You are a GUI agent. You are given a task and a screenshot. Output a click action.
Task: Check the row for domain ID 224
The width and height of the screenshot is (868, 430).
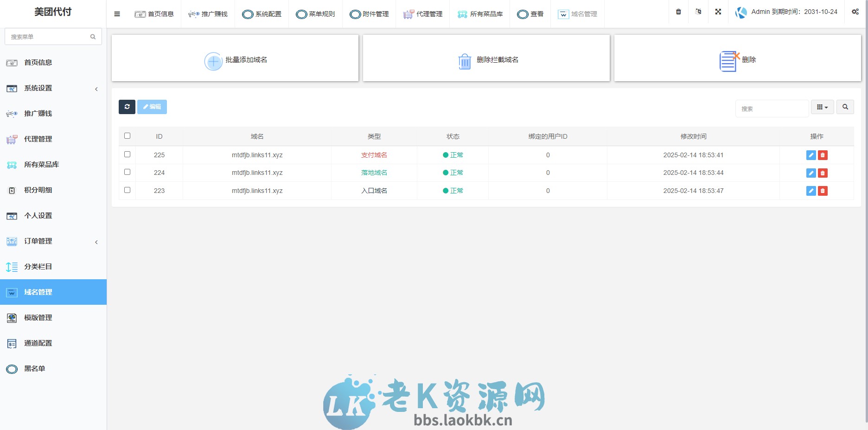pyautogui.click(x=128, y=172)
